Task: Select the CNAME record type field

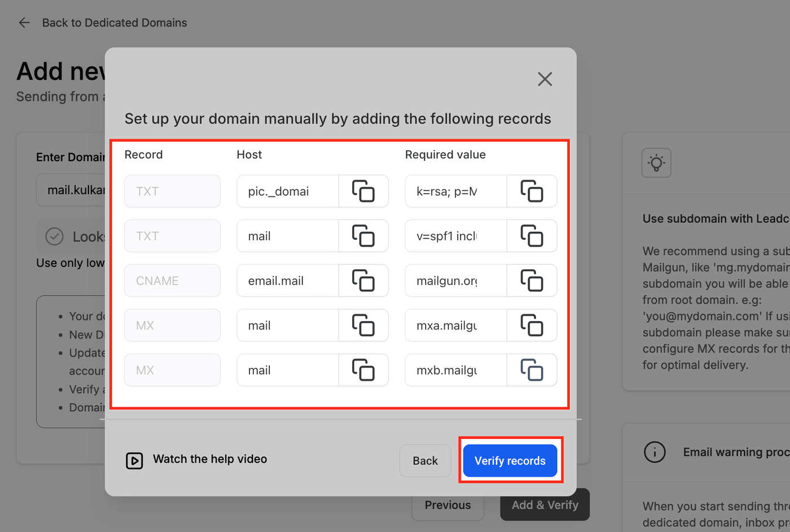Action: point(172,280)
